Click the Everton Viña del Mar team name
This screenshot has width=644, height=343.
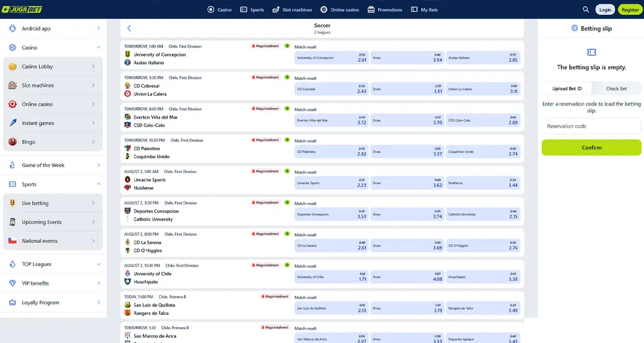click(x=156, y=117)
